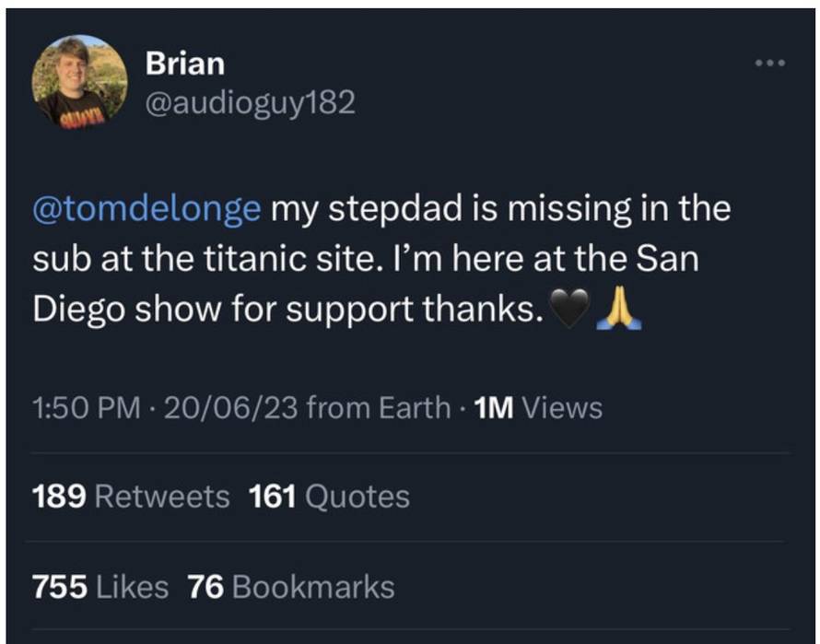Open the @audioguy182 handle
Screen dimensions: 820x644
coord(251,104)
